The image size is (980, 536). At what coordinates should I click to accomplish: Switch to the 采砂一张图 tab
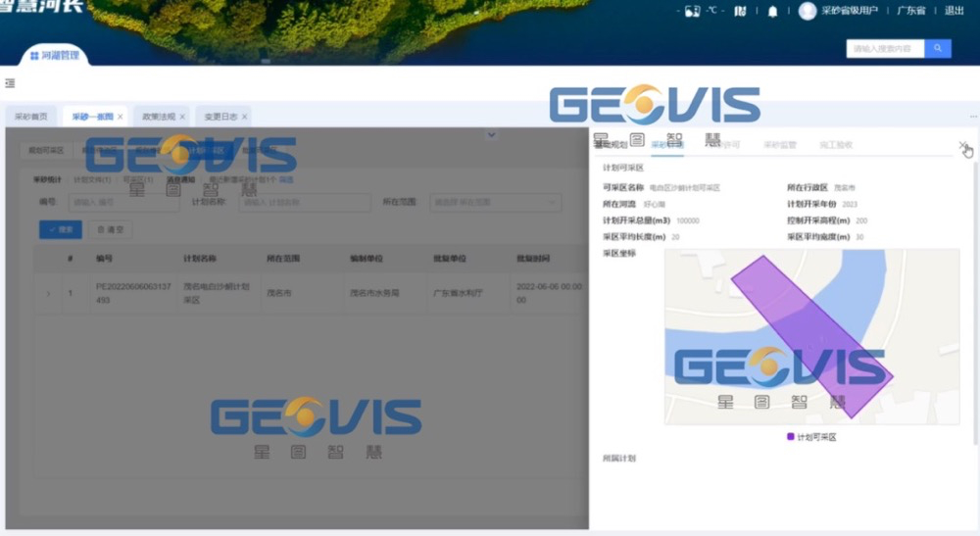click(x=92, y=117)
